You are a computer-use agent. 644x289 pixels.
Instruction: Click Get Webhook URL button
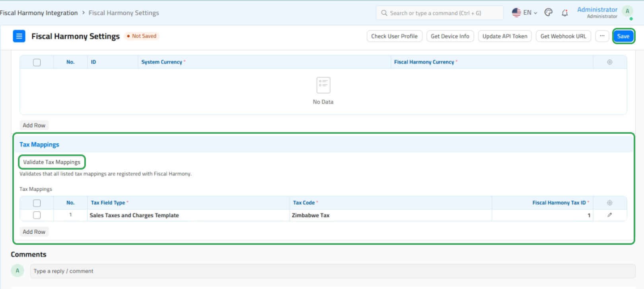(x=563, y=36)
